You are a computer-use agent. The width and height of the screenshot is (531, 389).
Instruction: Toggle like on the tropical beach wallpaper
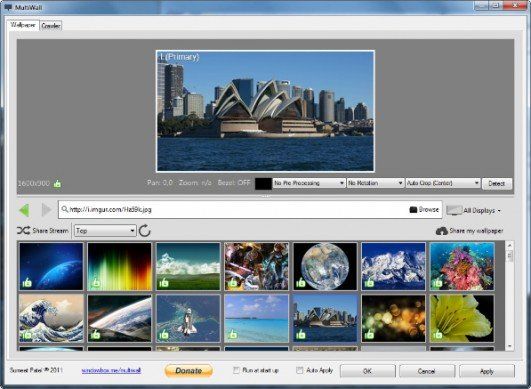(232, 335)
